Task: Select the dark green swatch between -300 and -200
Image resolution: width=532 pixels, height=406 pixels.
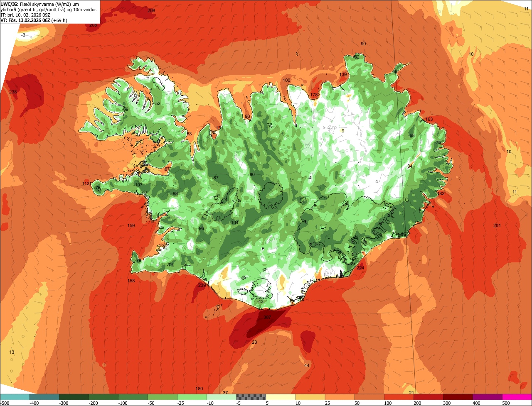Action: point(74,397)
